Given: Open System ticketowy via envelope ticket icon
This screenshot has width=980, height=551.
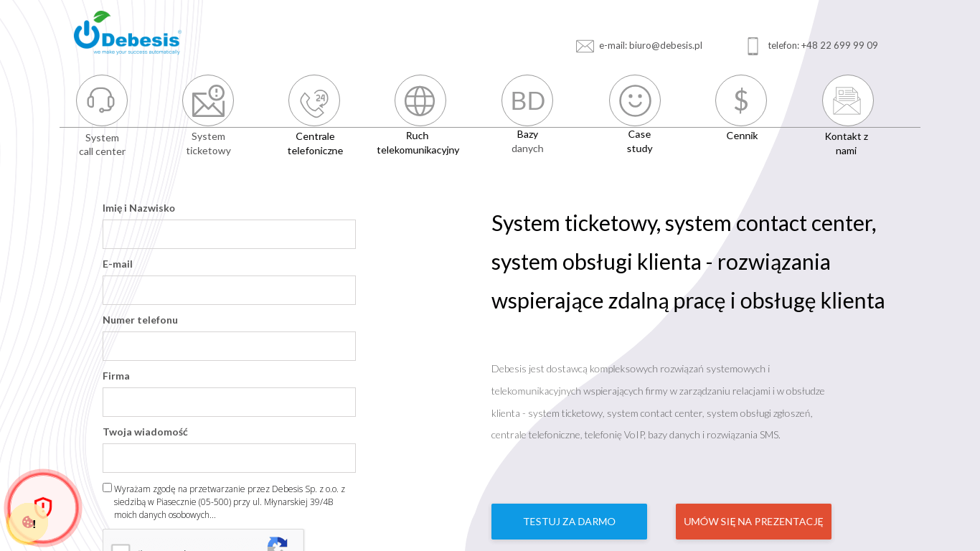Looking at the screenshot, I should pyautogui.click(x=208, y=100).
